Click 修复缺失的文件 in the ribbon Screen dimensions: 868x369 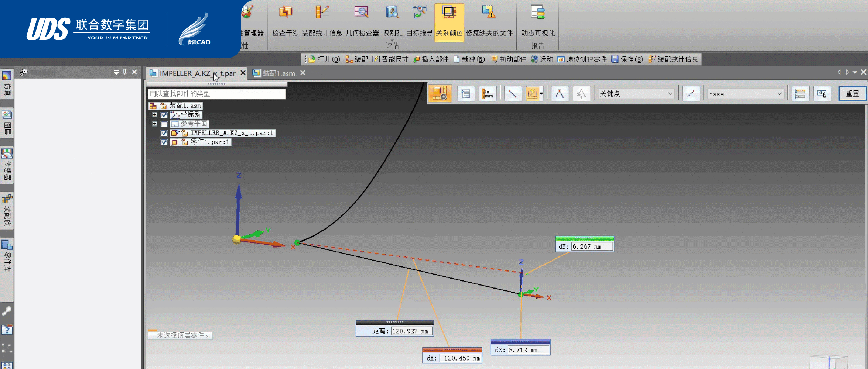tap(489, 21)
